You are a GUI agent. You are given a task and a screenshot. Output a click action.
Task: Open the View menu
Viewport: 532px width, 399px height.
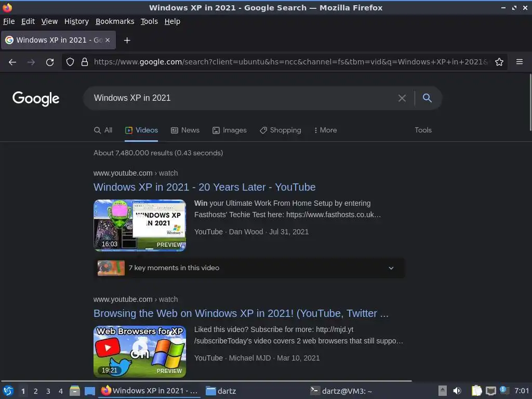click(x=49, y=21)
